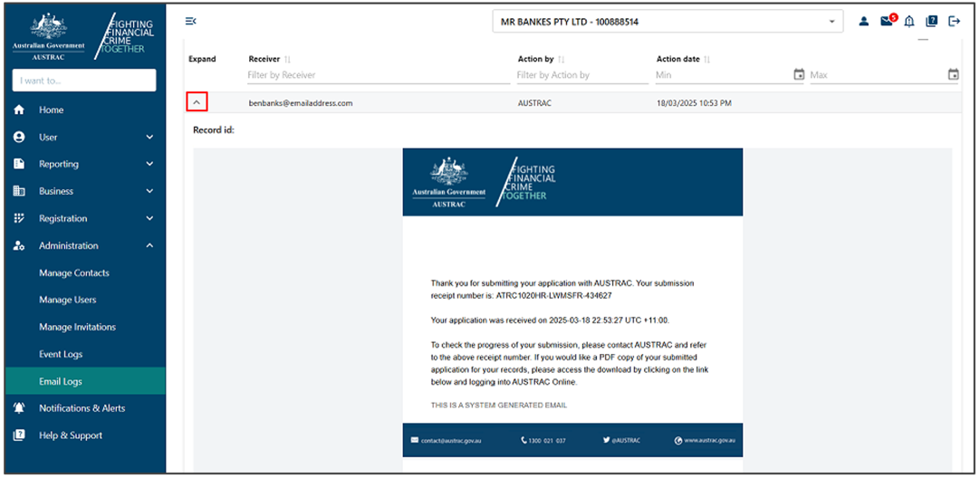Open Event Logs from the sidebar

tap(61, 355)
